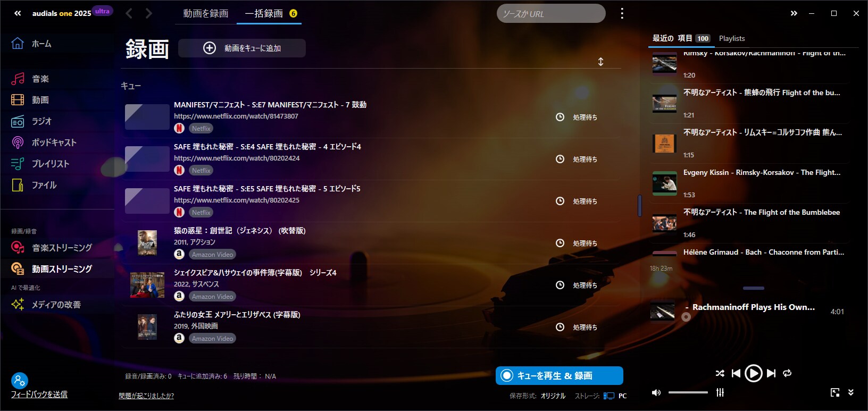Select 動画ストリーミング recording

(52, 269)
